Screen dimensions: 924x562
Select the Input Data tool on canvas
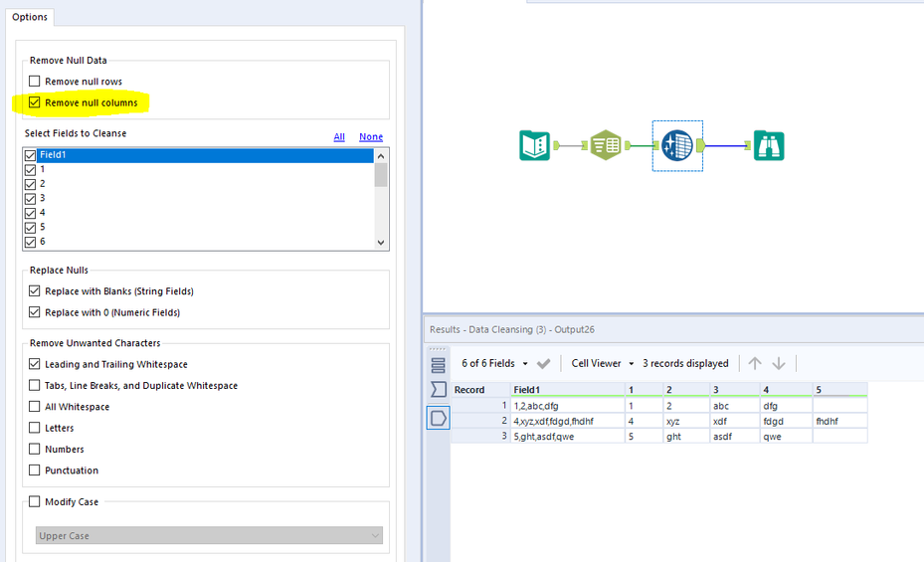[534, 145]
